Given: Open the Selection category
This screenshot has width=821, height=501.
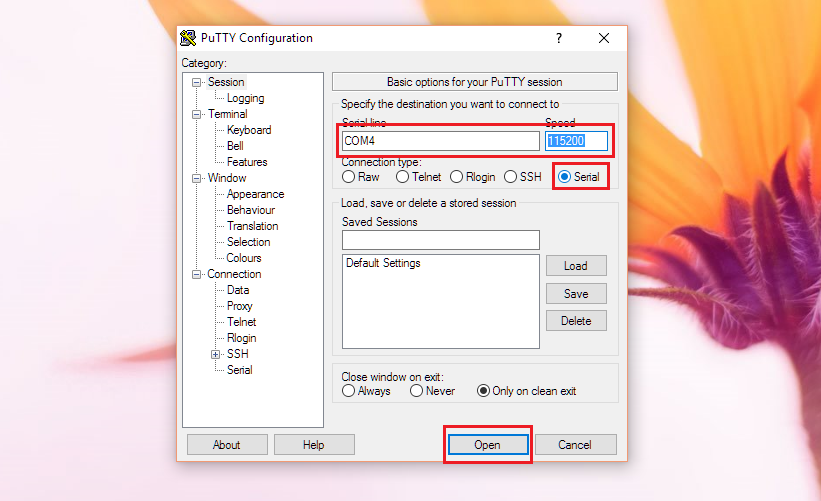Looking at the screenshot, I should pos(249,242).
